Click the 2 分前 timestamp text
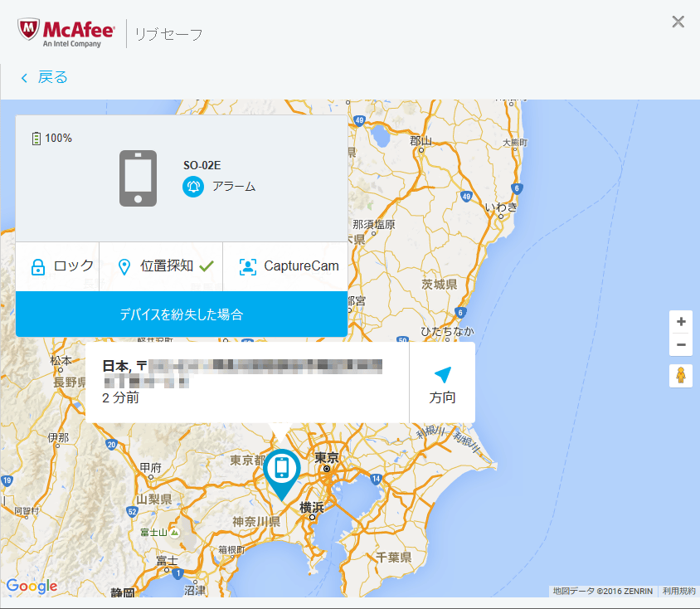 pyautogui.click(x=120, y=397)
